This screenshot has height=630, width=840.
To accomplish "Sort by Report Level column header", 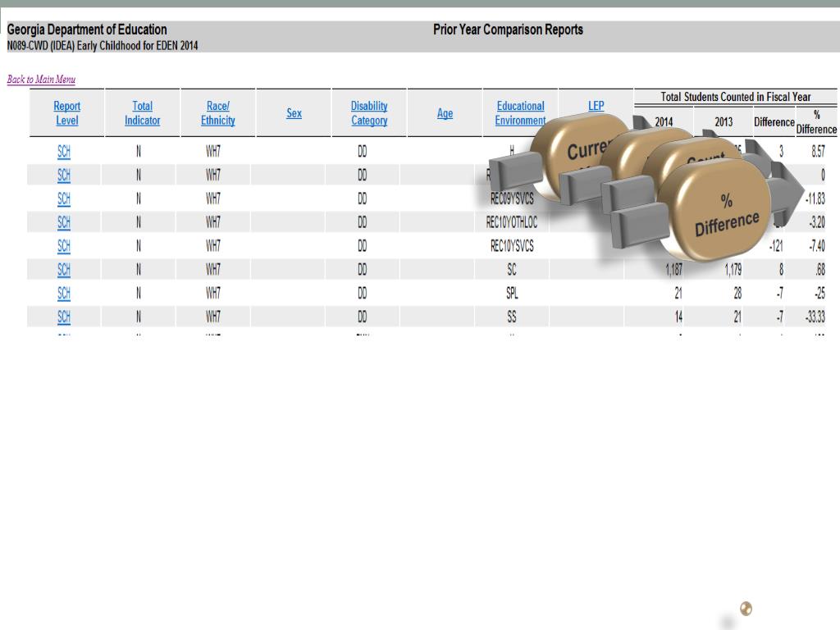I will click(x=67, y=113).
